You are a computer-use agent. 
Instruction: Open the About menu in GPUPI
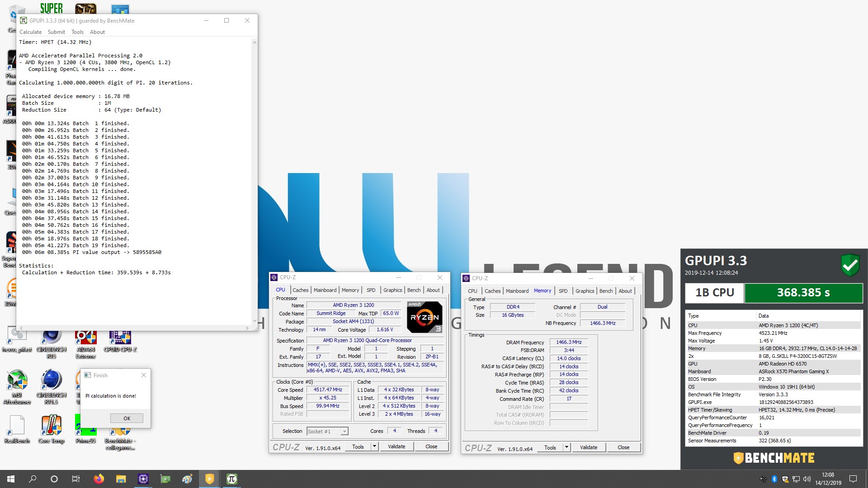point(97,32)
